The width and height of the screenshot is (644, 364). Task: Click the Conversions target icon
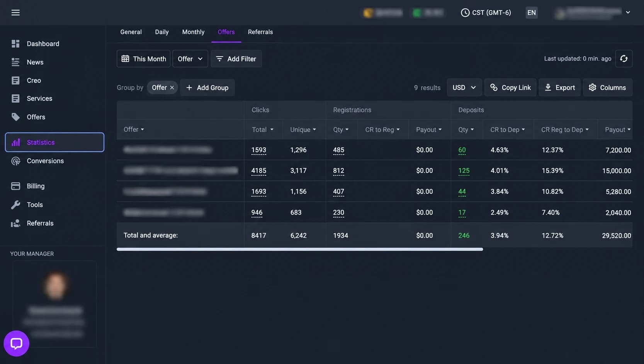click(15, 161)
